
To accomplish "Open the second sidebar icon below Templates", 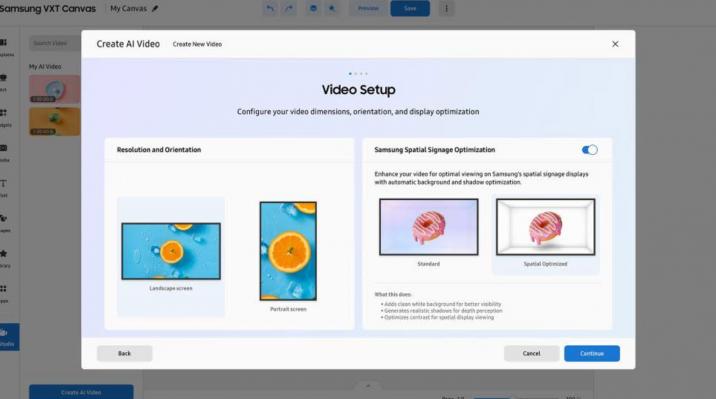I will click(x=4, y=82).
